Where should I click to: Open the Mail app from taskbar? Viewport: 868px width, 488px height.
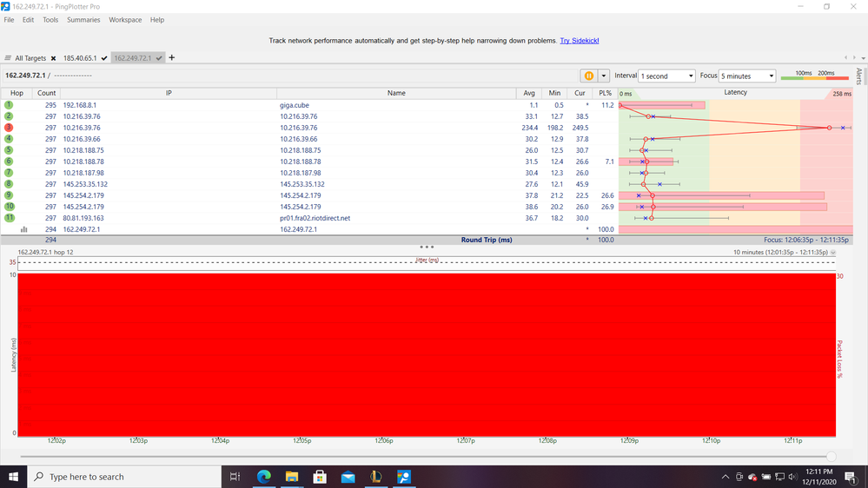[348, 477]
